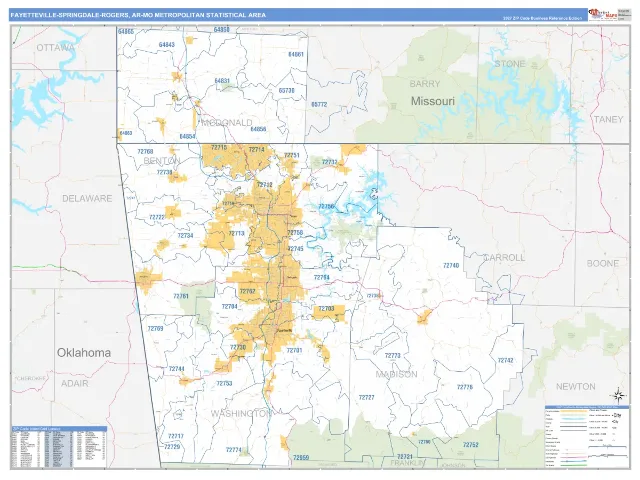Select the BENTON county label
Image resolution: width=640 pixels, height=480 pixels.
click(x=162, y=161)
